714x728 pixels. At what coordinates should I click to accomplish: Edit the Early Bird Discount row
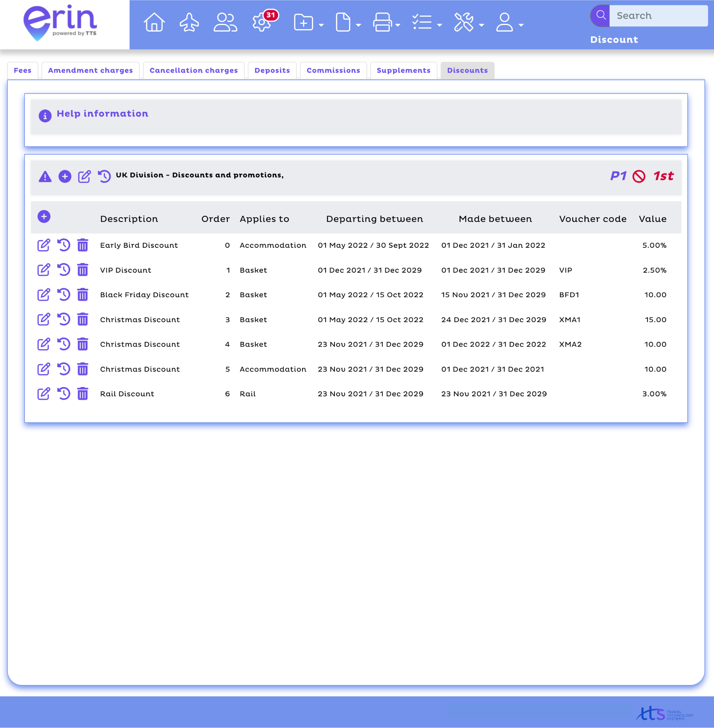[43, 245]
